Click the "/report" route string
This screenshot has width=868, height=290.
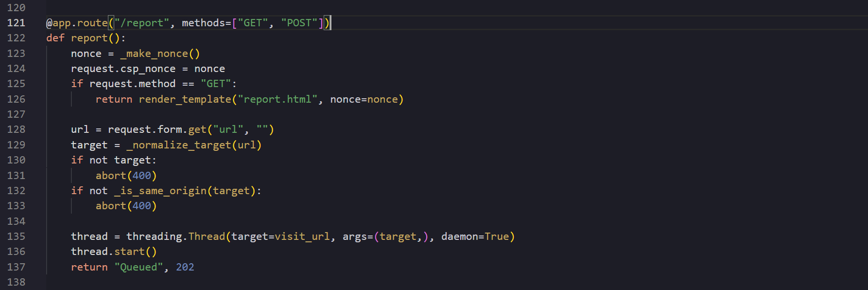point(142,23)
